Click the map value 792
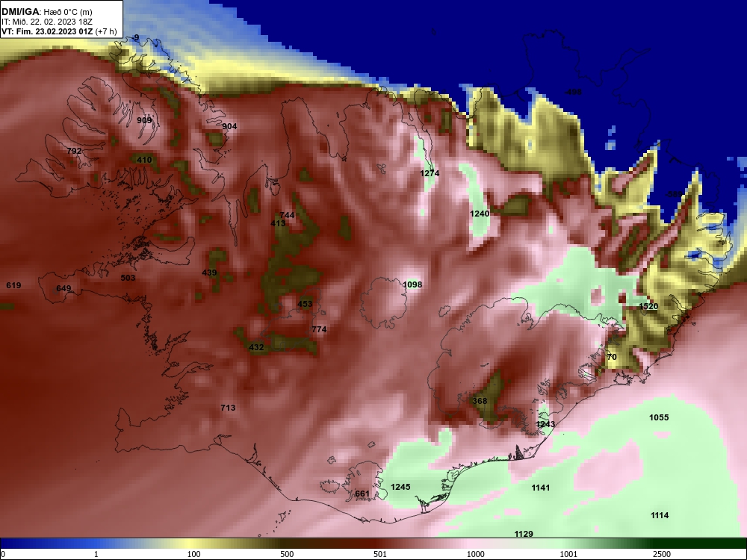747x560 pixels. pos(74,151)
